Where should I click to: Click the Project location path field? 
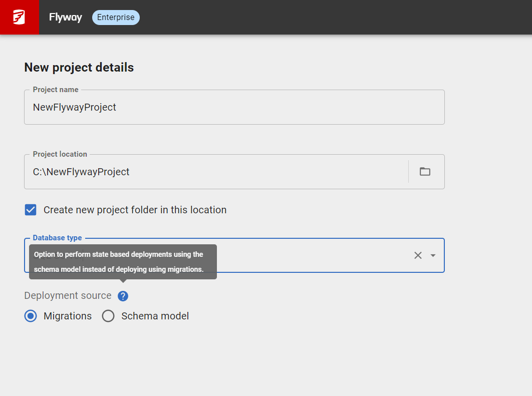point(215,172)
